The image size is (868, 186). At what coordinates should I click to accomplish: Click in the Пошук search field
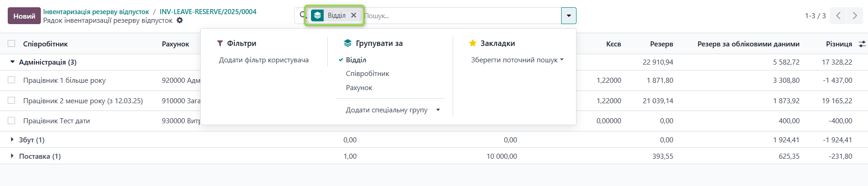[459, 15]
